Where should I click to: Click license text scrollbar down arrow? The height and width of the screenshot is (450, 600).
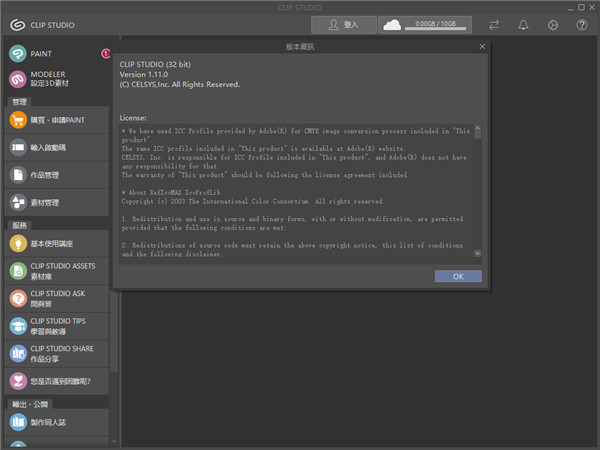pos(478,253)
